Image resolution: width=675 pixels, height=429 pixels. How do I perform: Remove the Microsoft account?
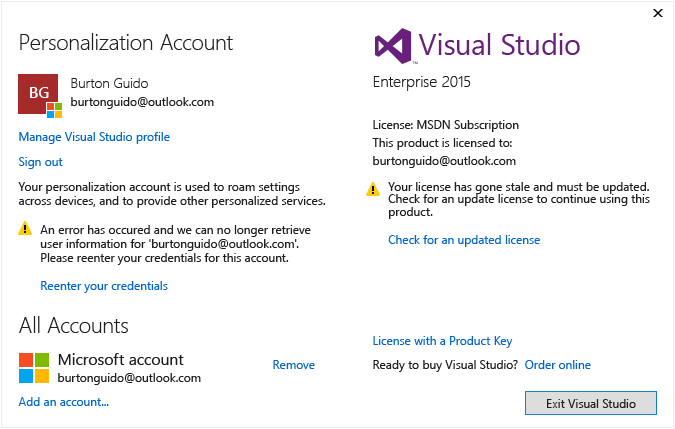tap(294, 365)
